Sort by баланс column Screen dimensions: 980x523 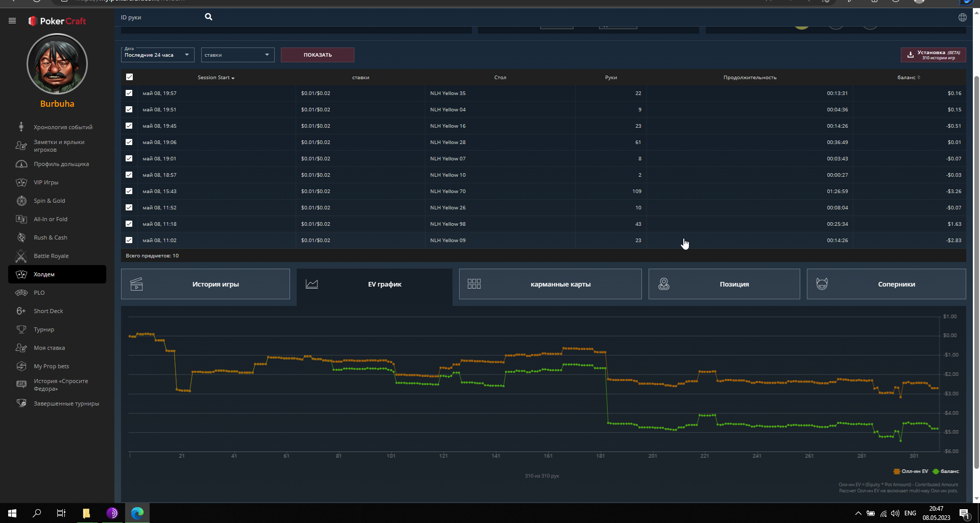click(909, 78)
